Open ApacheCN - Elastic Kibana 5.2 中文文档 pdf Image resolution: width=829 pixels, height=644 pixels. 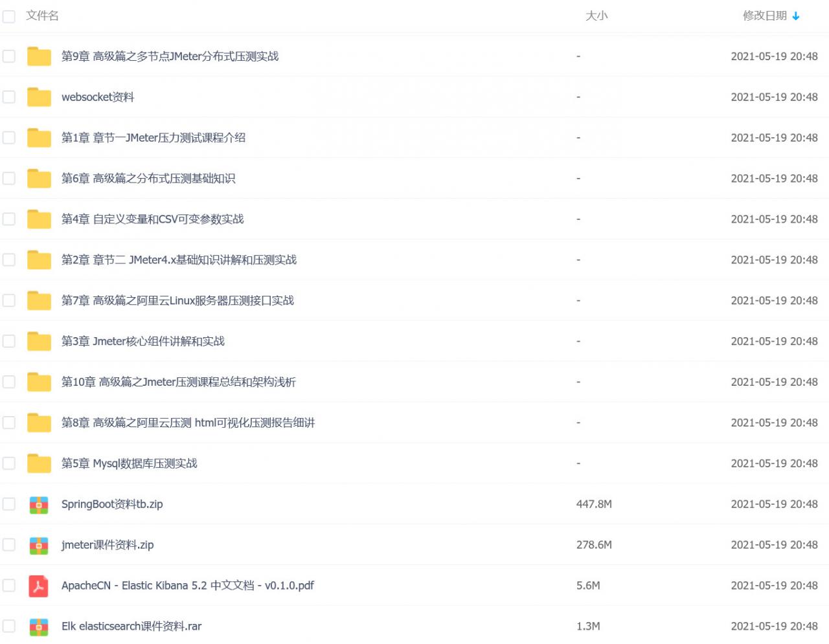pyautogui.click(x=188, y=586)
